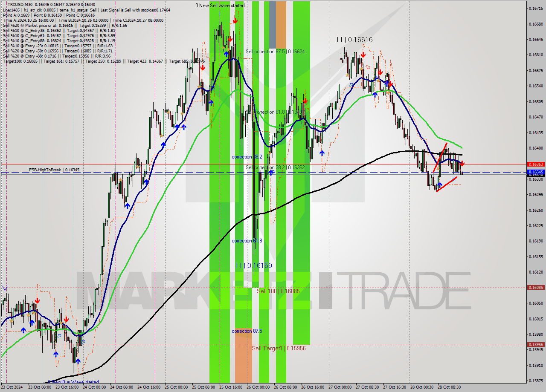Click the red 0.16363 price tag

pyautogui.click(x=536, y=164)
